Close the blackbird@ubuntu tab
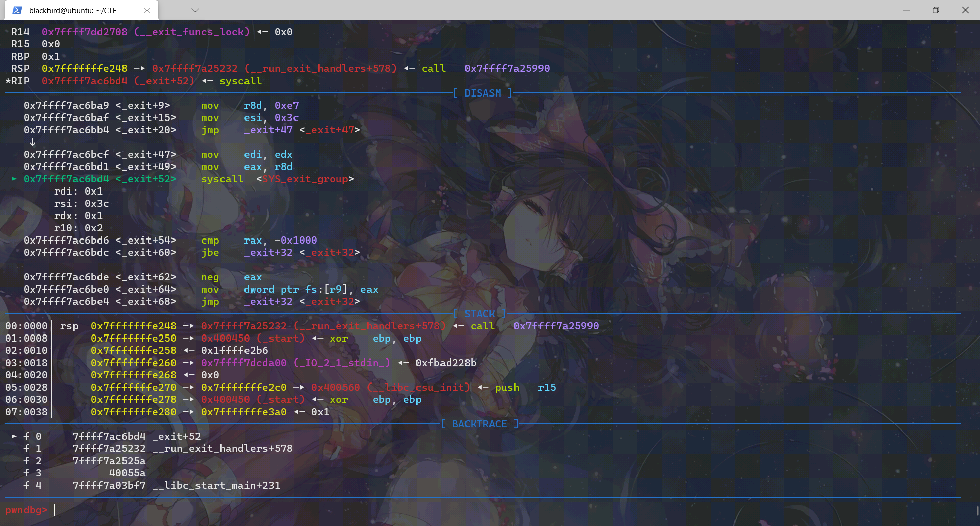 coord(147,10)
